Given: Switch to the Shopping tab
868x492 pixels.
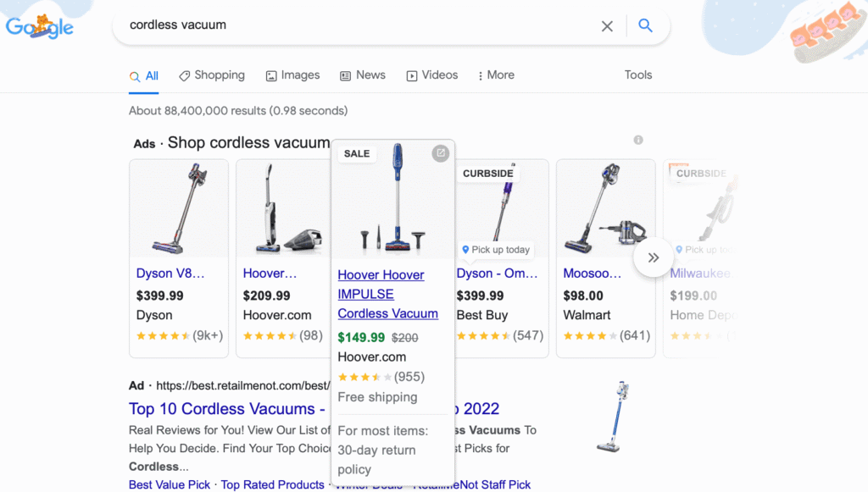Looking at the screenshot, I should [x=212, y=75].
